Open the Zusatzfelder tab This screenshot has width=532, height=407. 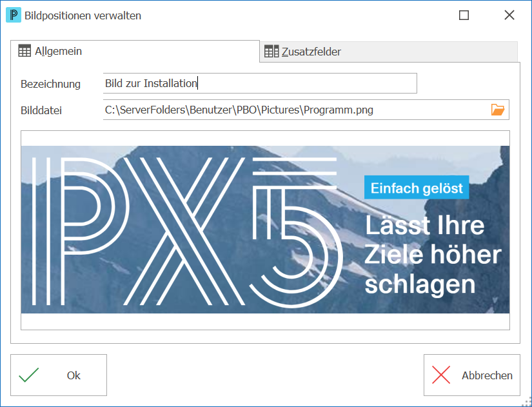click(x=388, y=52)
